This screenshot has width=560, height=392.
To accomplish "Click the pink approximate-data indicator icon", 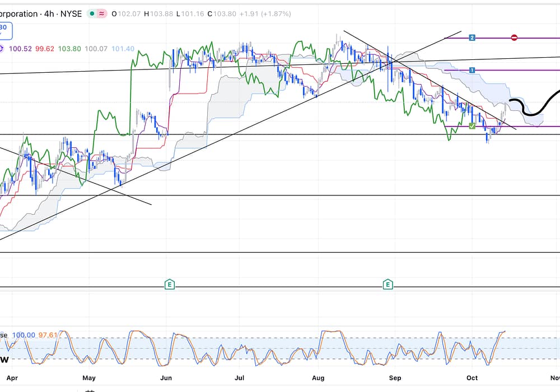I will pos(102,13).
